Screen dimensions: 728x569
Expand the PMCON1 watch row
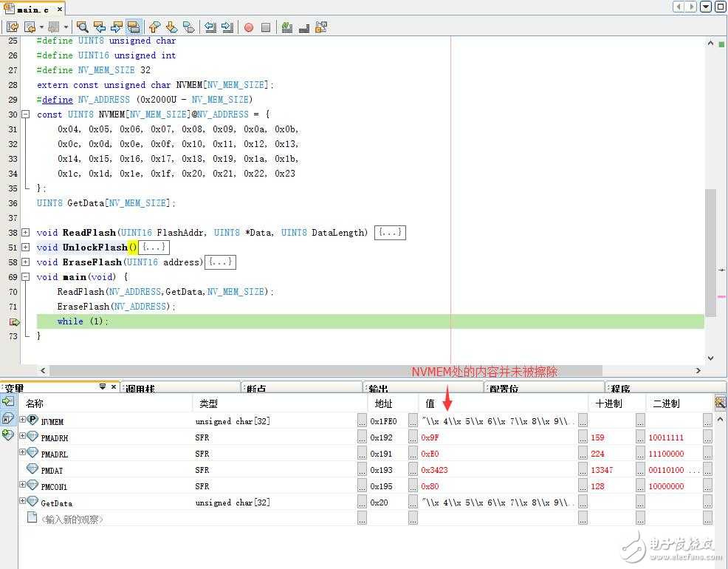pyautogui.click(x=22, y=485)
